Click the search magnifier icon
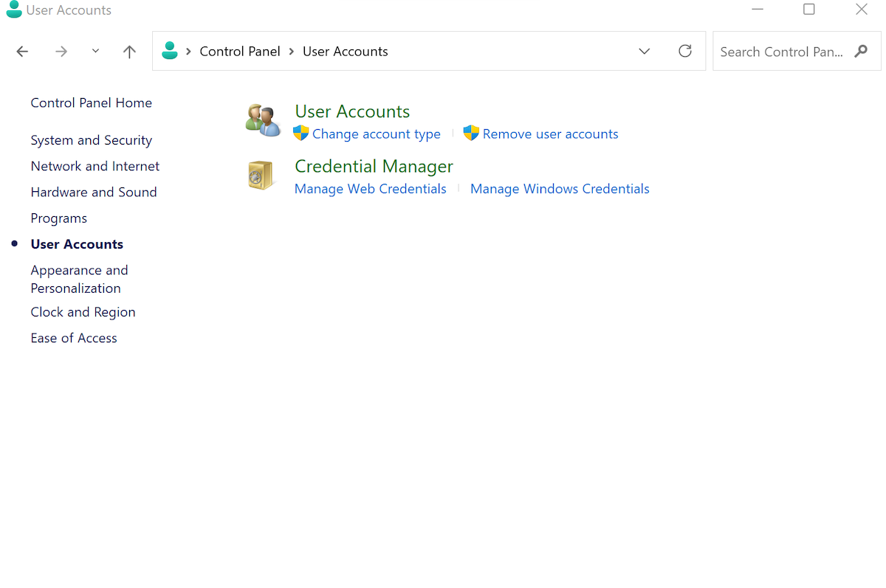This screenshot has width=886, height=588. [x=861, y=52]
